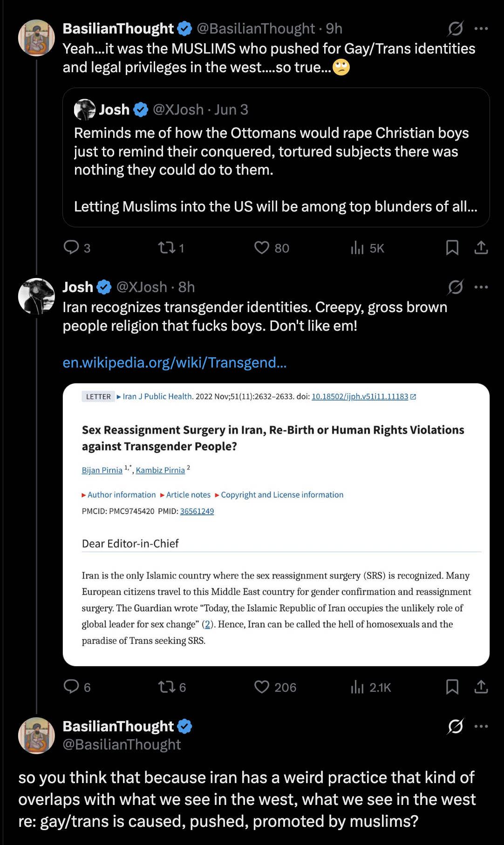View analytics showing 5K views
This screenshot has width=504, height=845.
367,248
